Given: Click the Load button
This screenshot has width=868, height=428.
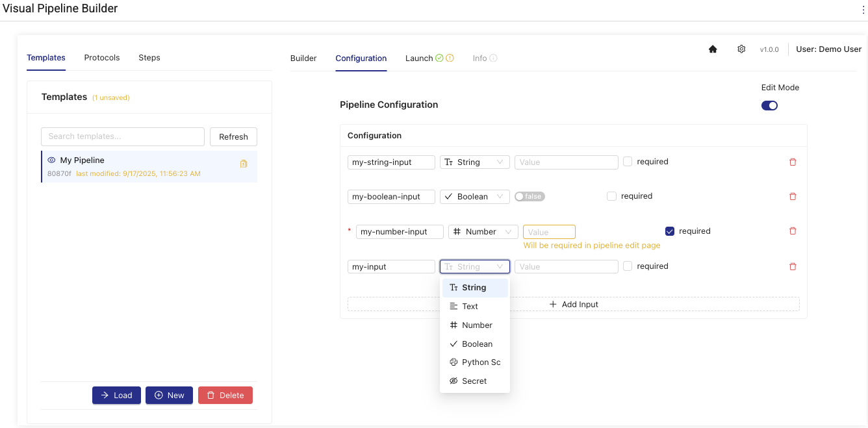Looking at the screenshot, I should (116, 395).
